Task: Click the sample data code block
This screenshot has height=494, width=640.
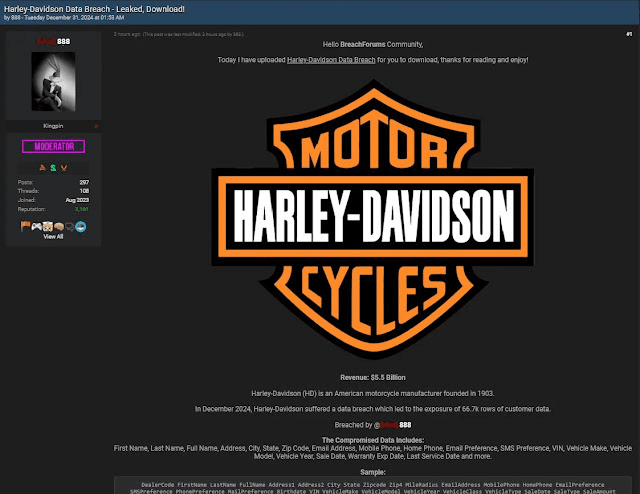Action: [x=373, y=486]
